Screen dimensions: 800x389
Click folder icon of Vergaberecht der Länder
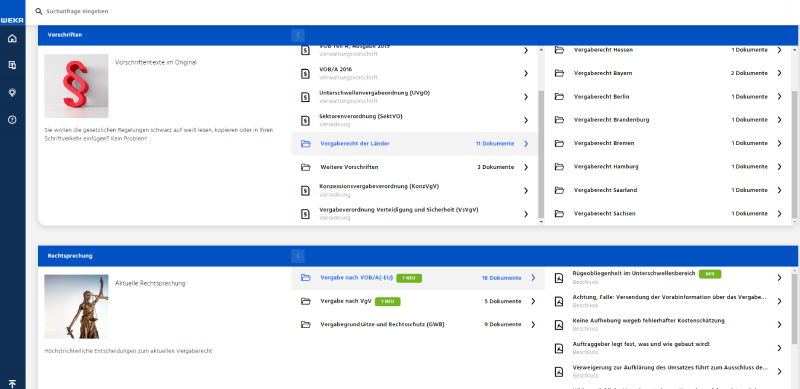tap(306, 144)
